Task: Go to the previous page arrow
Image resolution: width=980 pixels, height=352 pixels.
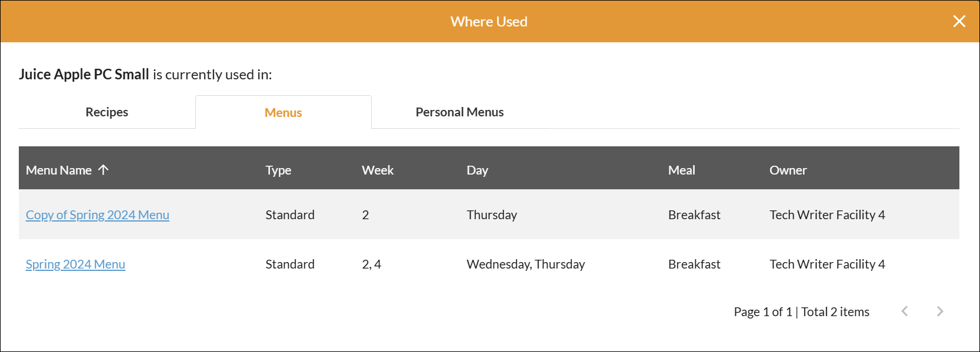Action: 905,311
